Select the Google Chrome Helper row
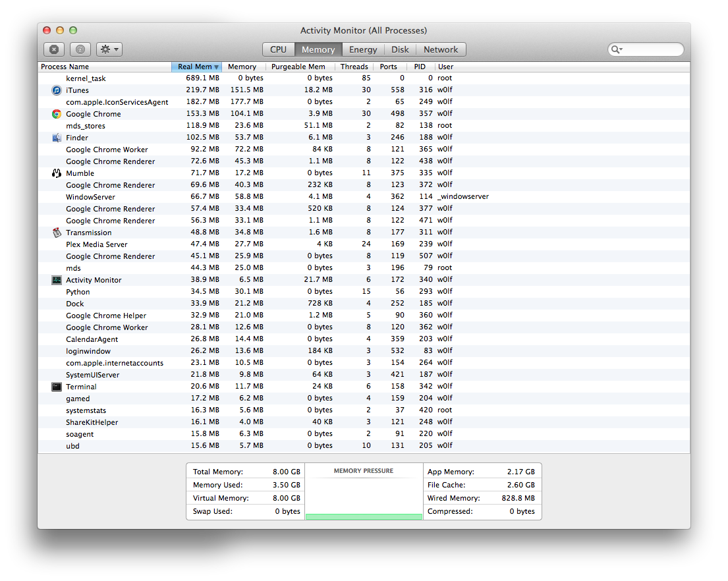 [364, 315]
